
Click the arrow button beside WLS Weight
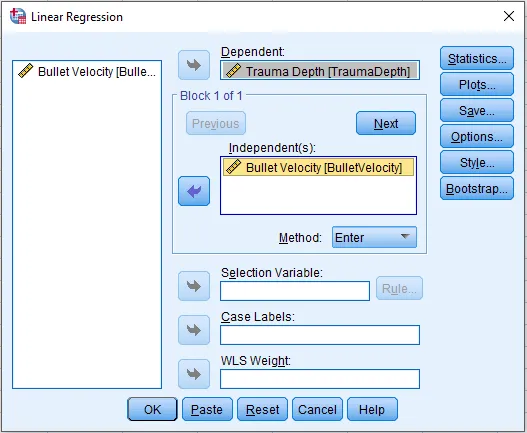click(194, 374)
